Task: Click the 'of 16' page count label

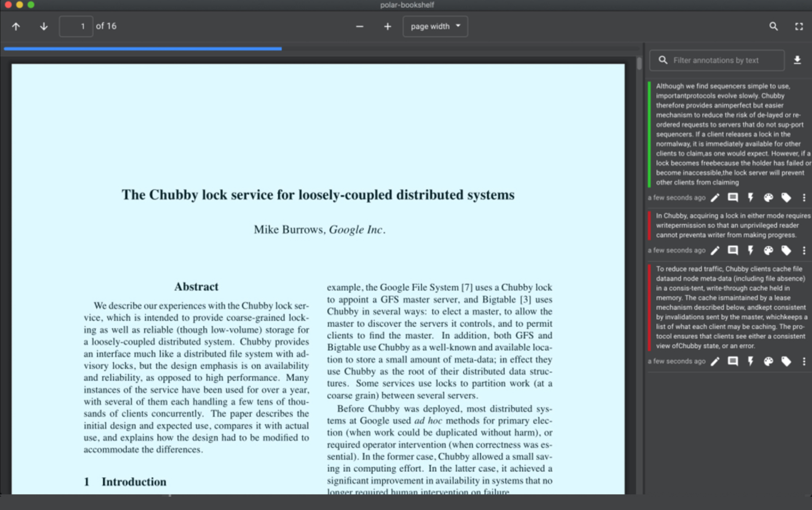Action: click(x=106, y=26)
